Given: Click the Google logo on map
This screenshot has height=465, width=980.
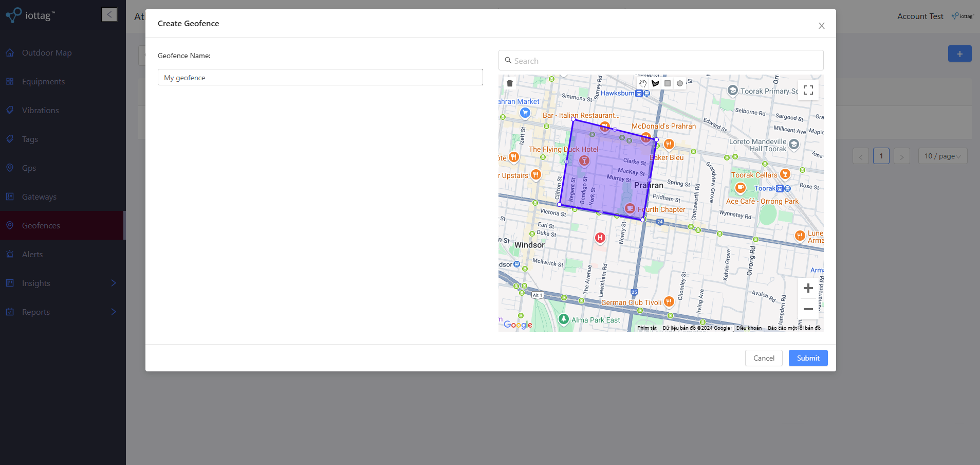Looking at the screenshot, I should [518, 324].
